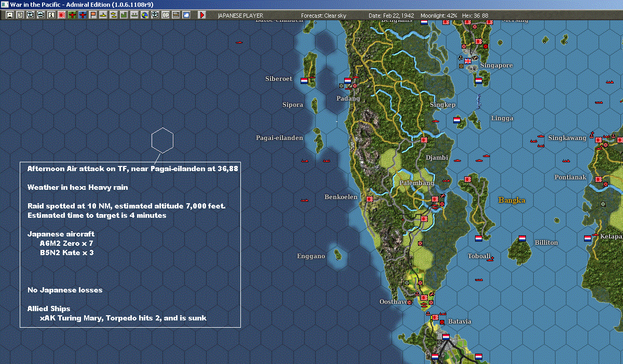Select the Dutch flag base at Padang
Screen dimensions: 623x364
click(x=348, y=81)
